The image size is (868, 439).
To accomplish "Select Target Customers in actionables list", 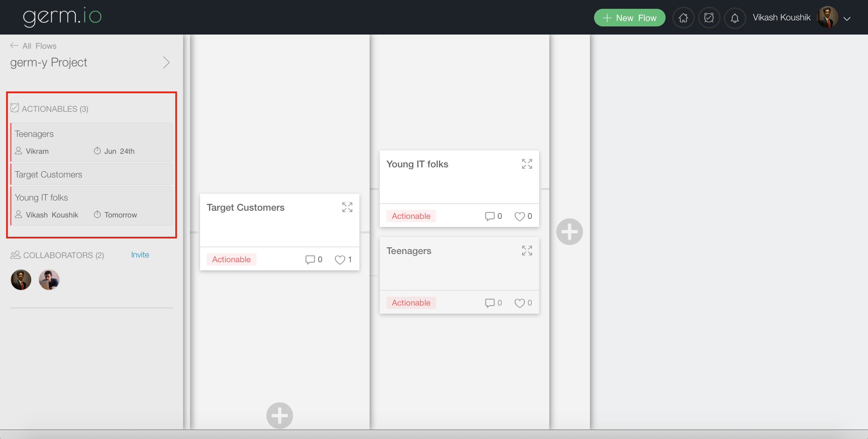I will pyautogui.click(x=92, y=174).
